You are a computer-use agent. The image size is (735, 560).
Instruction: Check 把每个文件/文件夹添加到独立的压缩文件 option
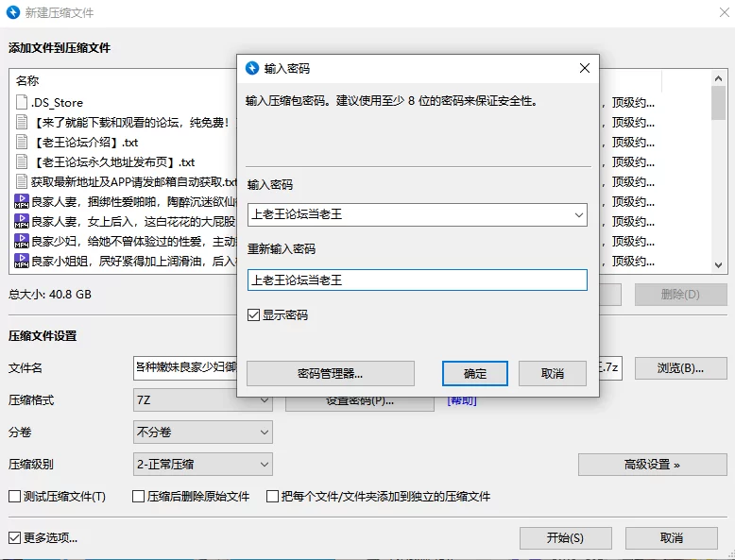[272, 497]
